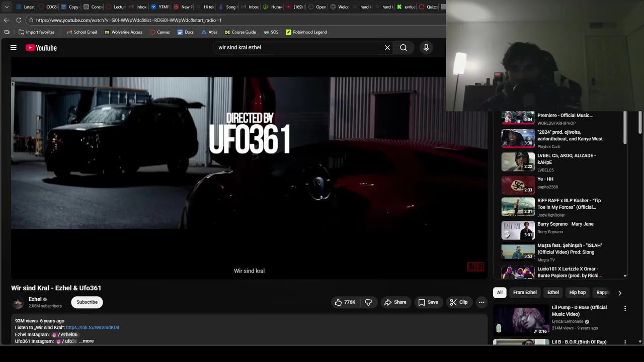The height and width of the screenshot is (362, 644).
Task: Switch to the 'YTMP' browser tab
Action: point(160,7)
